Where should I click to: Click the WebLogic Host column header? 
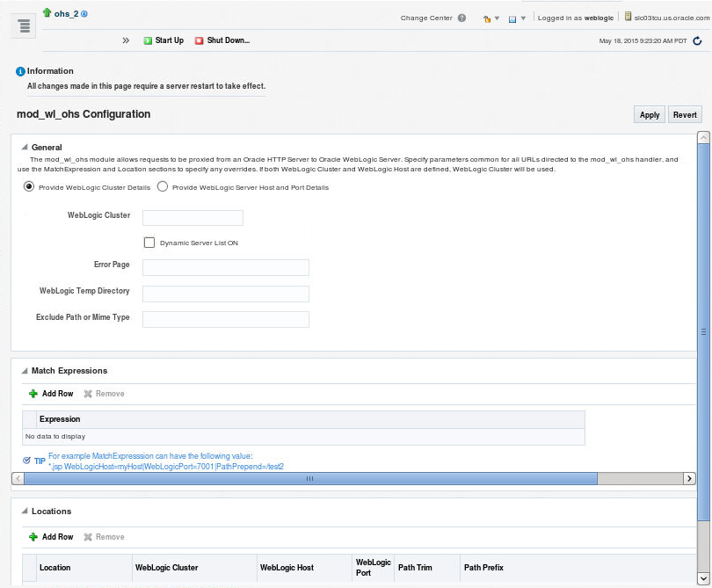tap(305, 568)
